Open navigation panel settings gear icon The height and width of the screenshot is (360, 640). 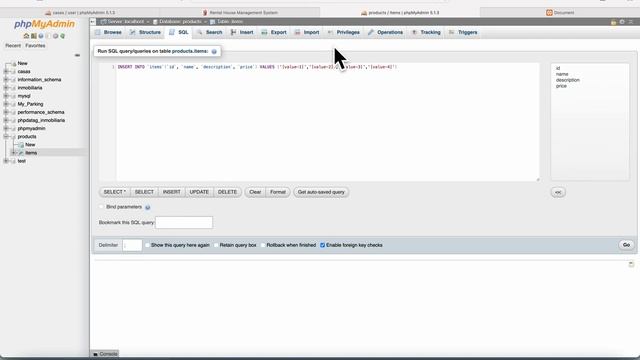click(56, 36)
